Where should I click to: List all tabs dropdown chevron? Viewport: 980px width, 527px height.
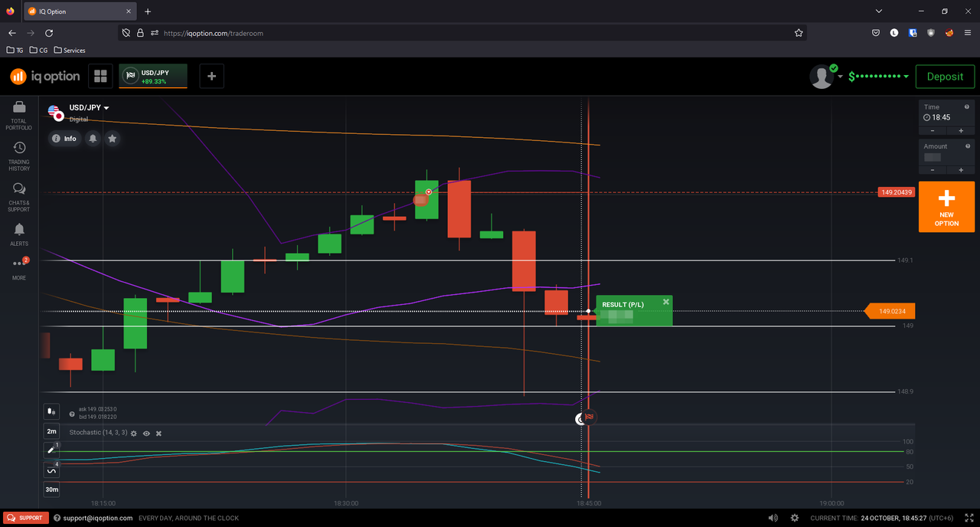click(x=878, y=11)
